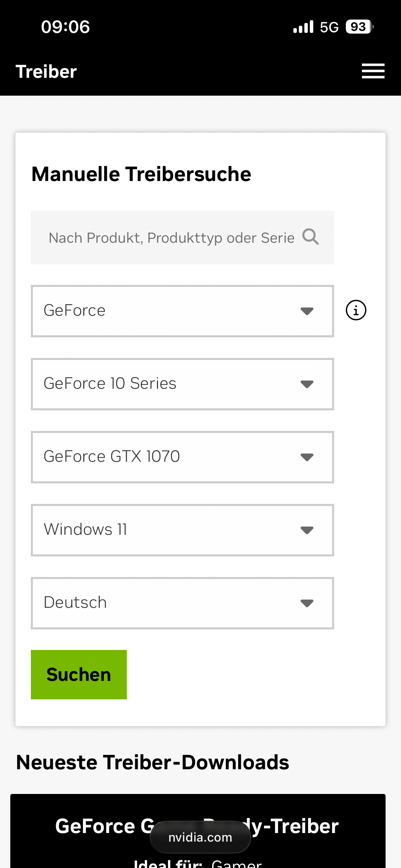Screen dimensions: 401x868
Task: Tap the Treiber header title
Action: (x=46, y=72)
